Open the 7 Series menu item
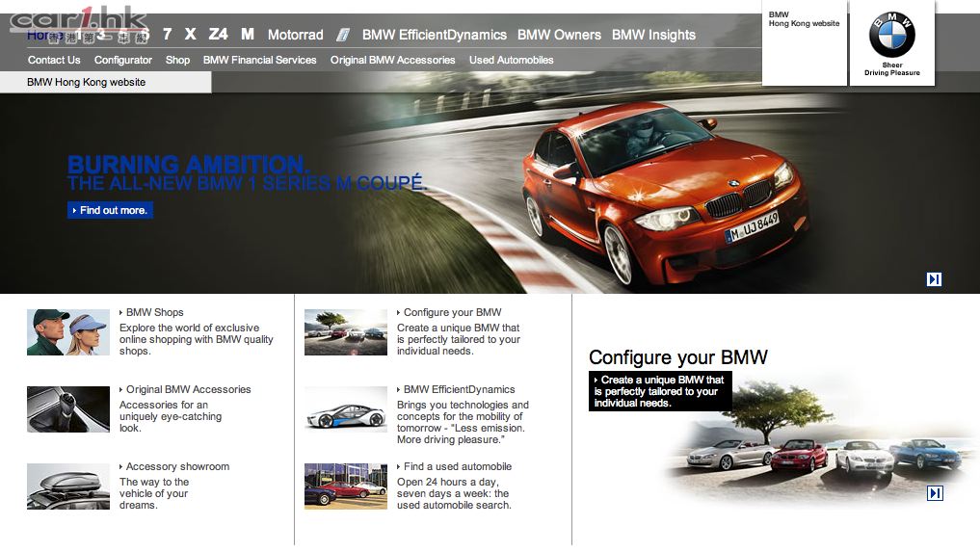Screen dimensions: 980x552 click(x=167, y=35)
